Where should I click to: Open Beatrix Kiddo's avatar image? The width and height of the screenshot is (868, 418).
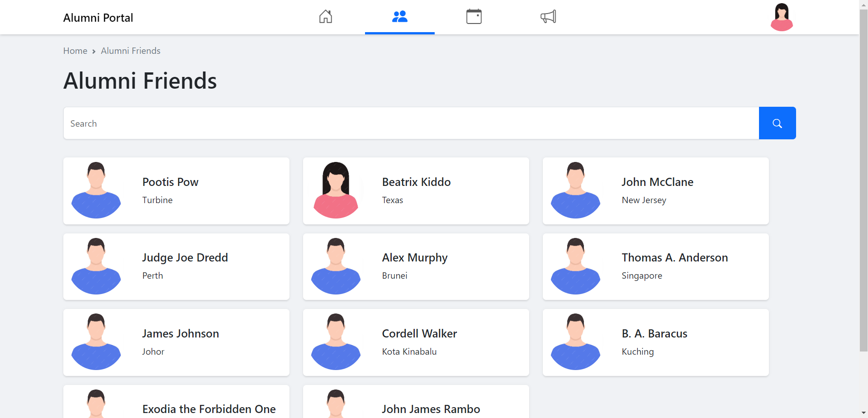(336, 190)
